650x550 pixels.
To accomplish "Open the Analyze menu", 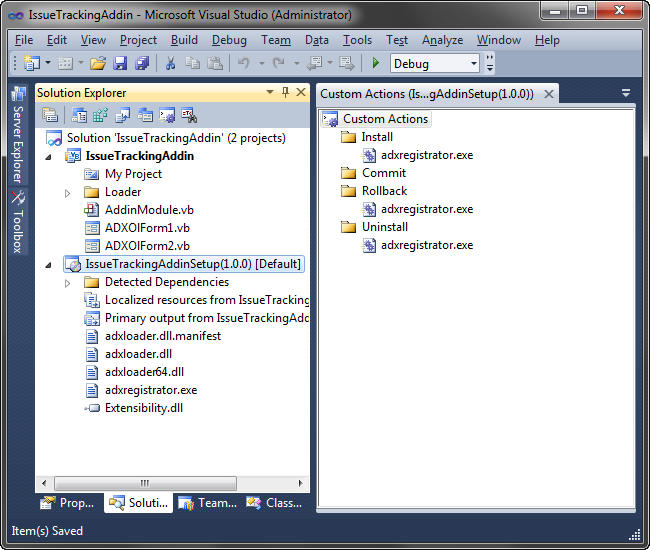I will click(x=442, y=40).
